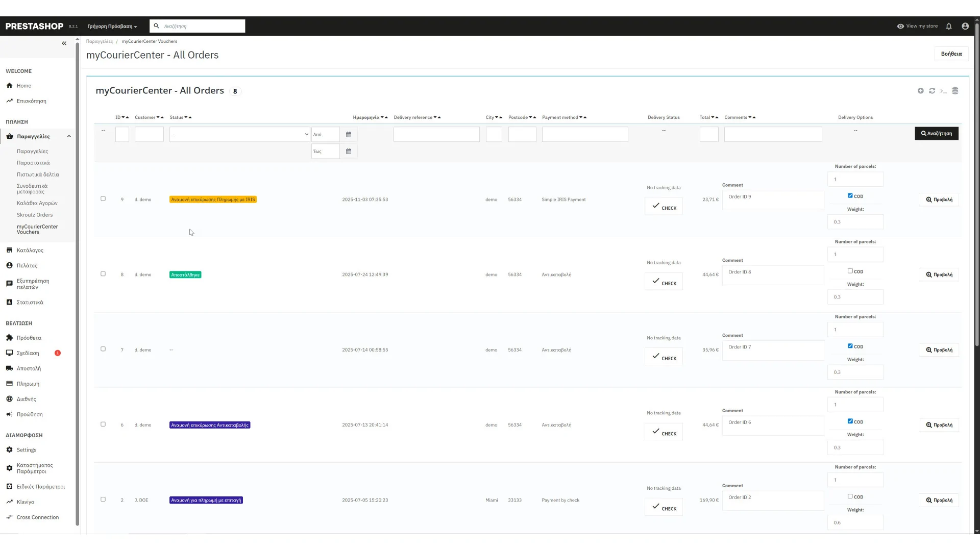Click the Αναζήτηση search button
980x551 pixels.
click(936, 134)
